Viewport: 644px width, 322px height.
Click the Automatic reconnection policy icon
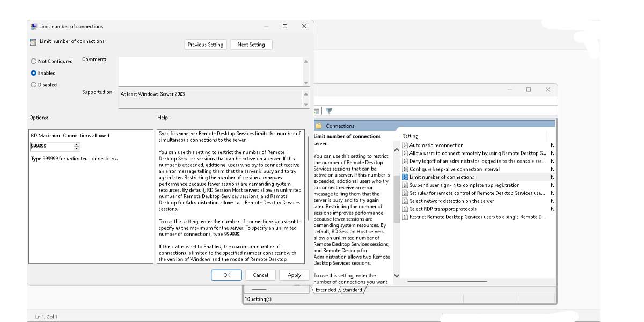(405, 145)
